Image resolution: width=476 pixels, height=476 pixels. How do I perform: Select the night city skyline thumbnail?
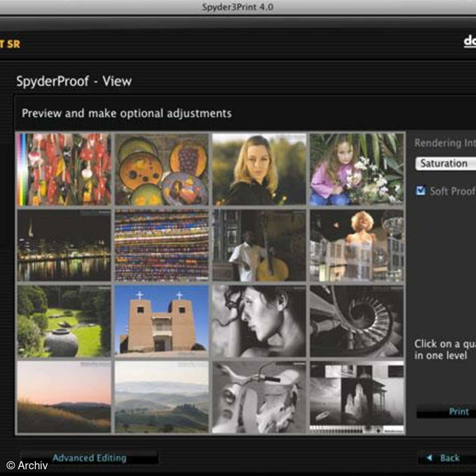point(64,246)
